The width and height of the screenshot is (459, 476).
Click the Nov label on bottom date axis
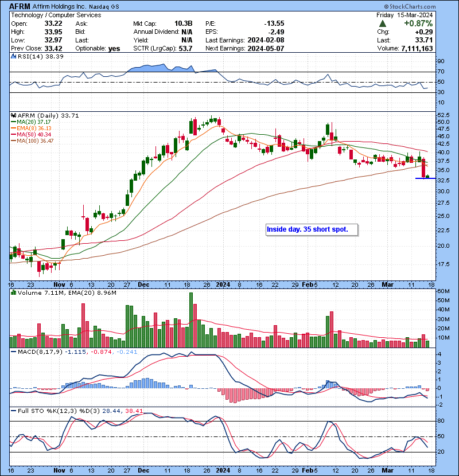click(x=59, y=470)
